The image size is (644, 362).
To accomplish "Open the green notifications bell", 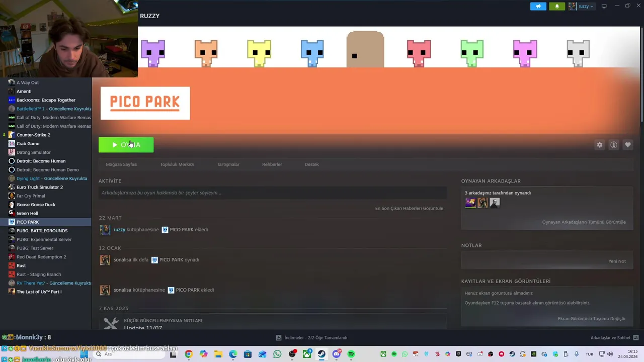I will pos(557,6).
